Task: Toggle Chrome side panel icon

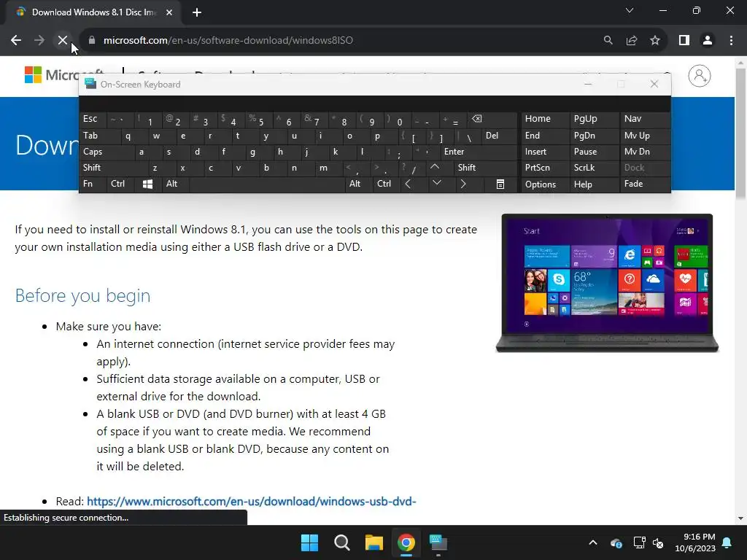Action: [x=684, y=41]
